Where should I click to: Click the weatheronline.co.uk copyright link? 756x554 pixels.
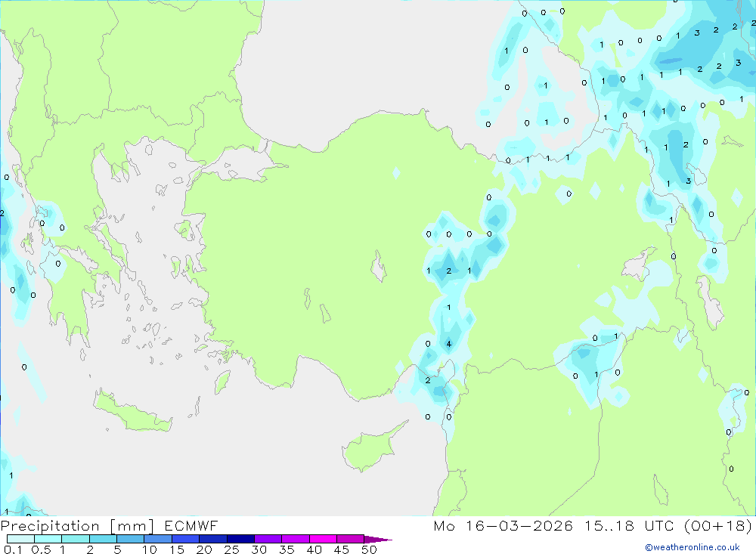692,547
